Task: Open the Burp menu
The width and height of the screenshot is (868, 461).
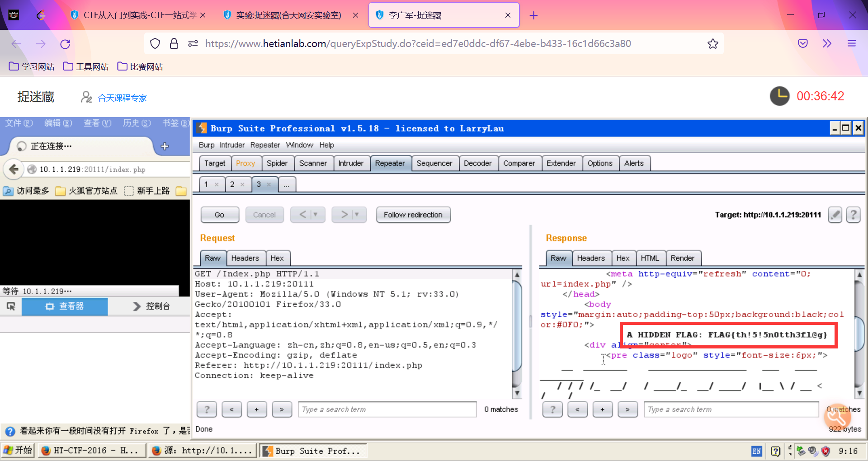Action: [x=207, y=145]
